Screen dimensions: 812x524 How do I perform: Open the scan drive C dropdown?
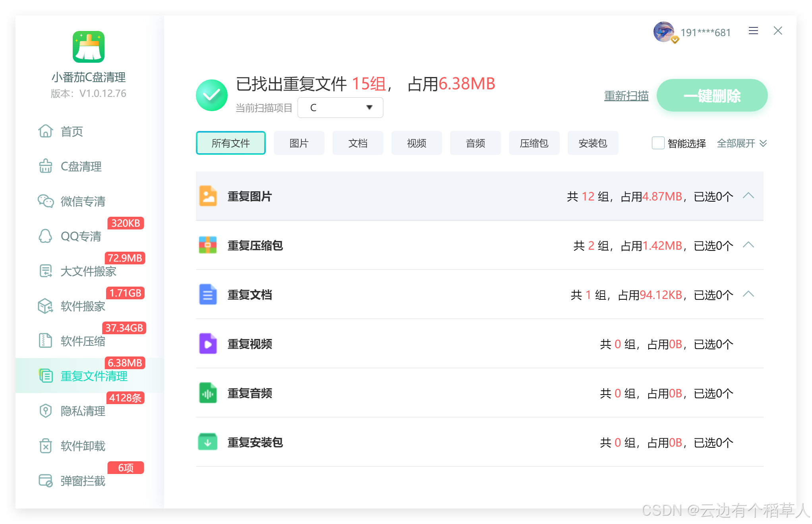[340, 108]
